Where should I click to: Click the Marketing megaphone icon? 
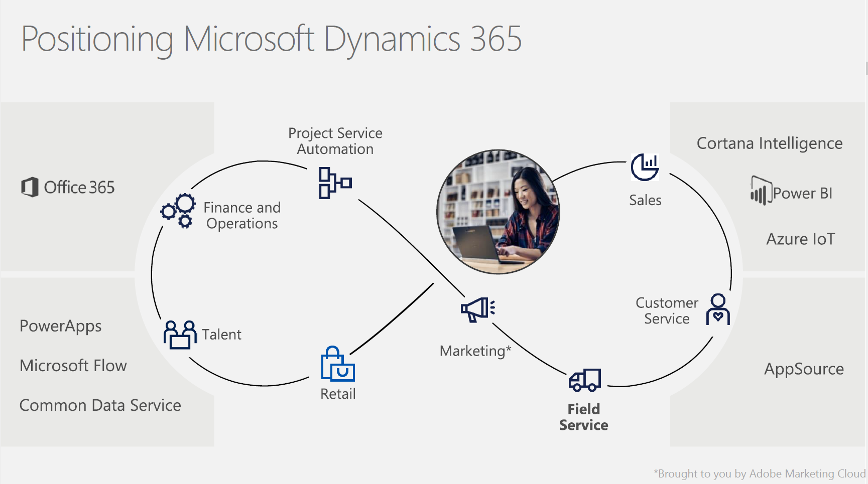click(x=478, y=309)
